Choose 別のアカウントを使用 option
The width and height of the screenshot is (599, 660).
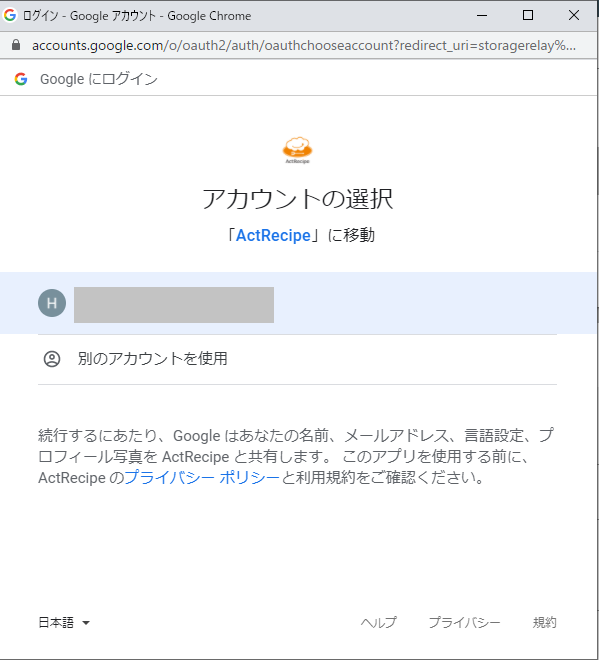tap(298, 359)
